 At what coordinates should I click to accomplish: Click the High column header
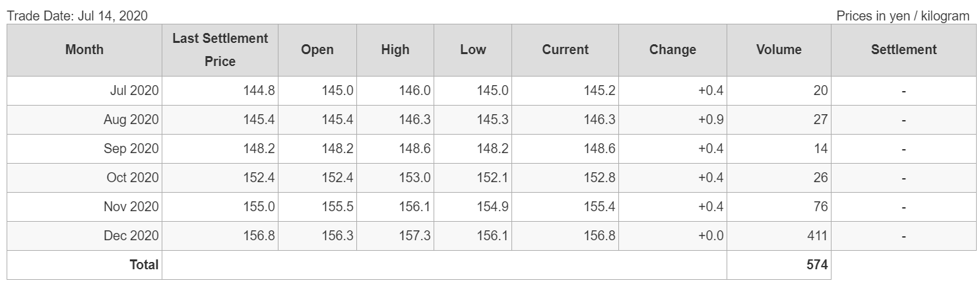click(395, 49)
